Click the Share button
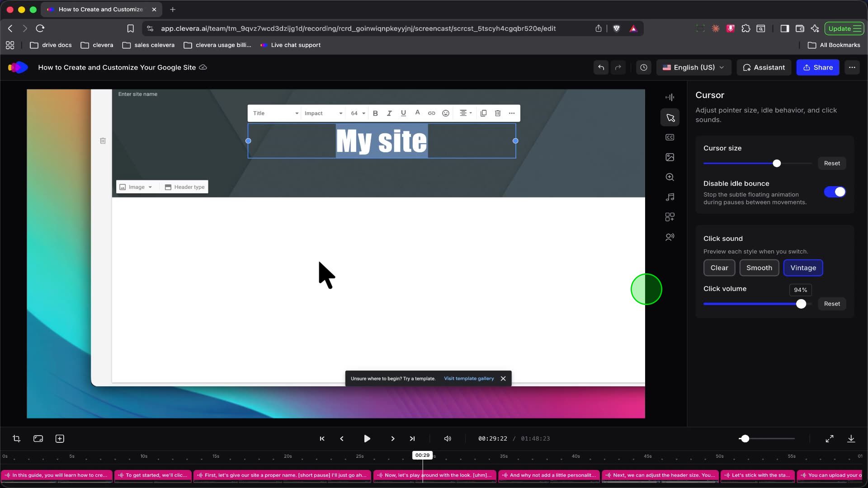 (x=818, y=67)
